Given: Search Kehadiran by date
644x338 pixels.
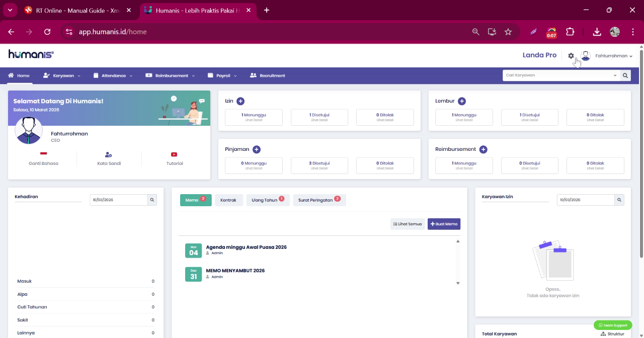Looking at the screenshot, I should click(152, 200).
